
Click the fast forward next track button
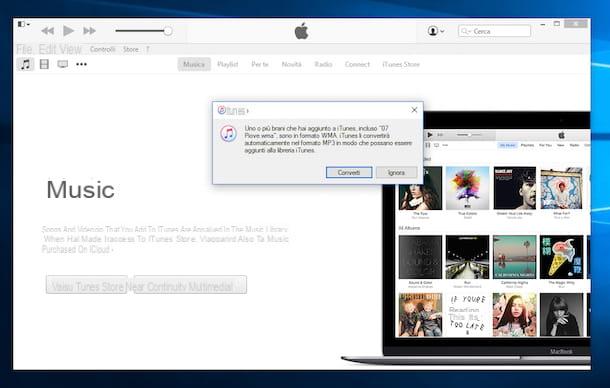89,31
